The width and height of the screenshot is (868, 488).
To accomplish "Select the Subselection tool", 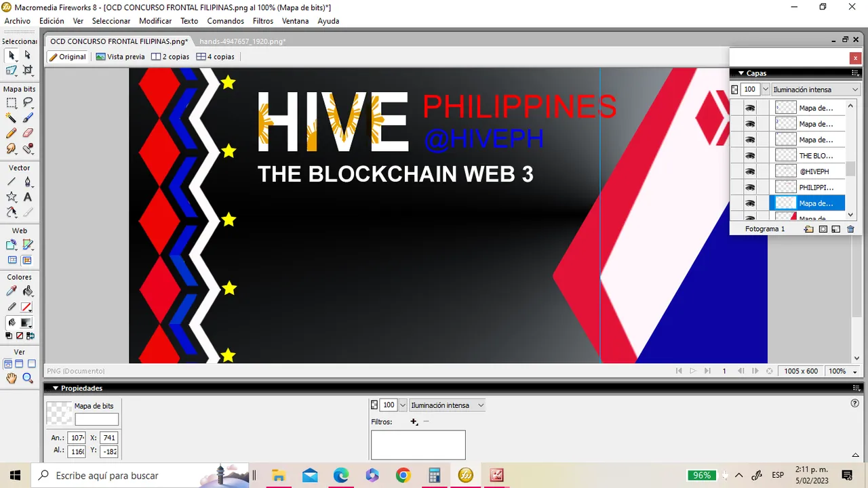I will (x=28, y=56).
